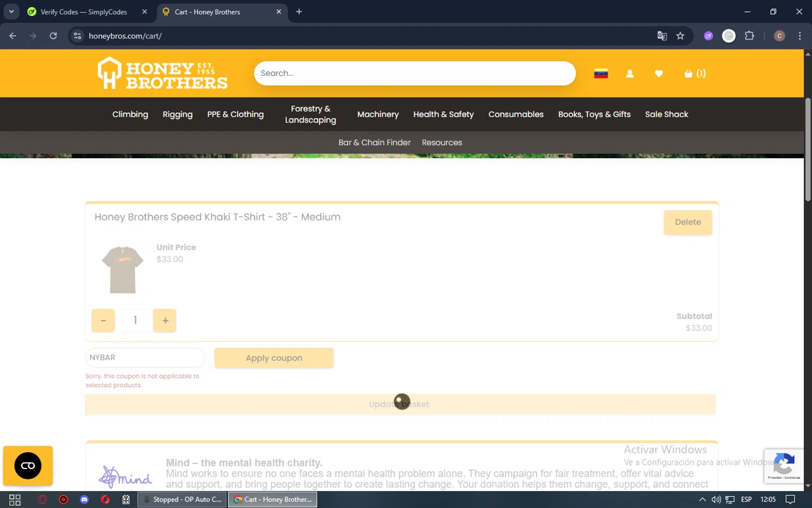
Task: Open the Climbing menu
Action: (x=130, y=114)
